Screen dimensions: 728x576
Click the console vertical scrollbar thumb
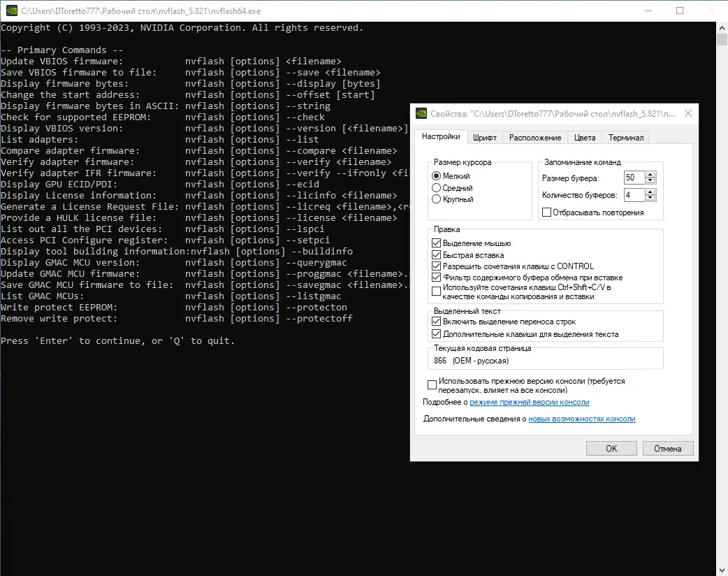pyautogui.click(x=722, y=39)
